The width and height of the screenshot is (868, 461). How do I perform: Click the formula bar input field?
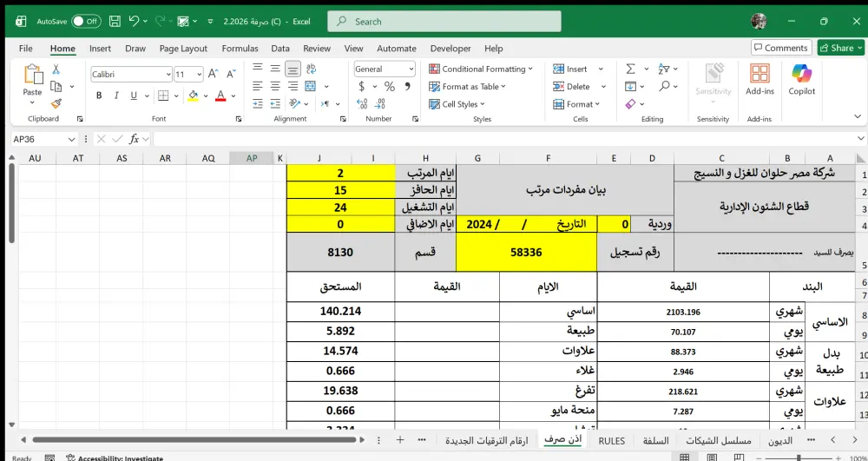click(x=505, y=139)
